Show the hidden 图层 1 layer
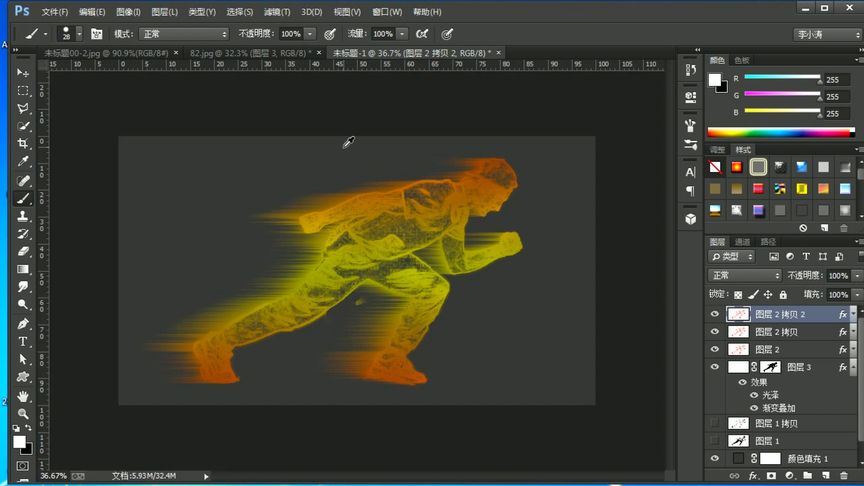The width and height of the screenshot is (864, 486). tap(714, 441)
